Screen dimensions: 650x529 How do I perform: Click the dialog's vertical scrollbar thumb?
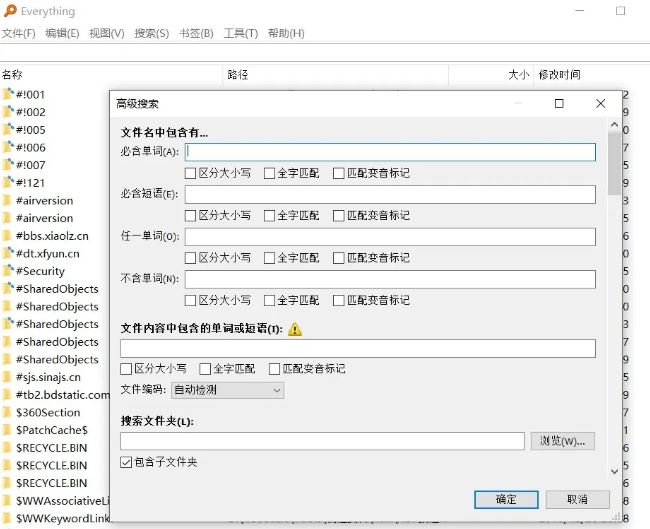point(613,160)
